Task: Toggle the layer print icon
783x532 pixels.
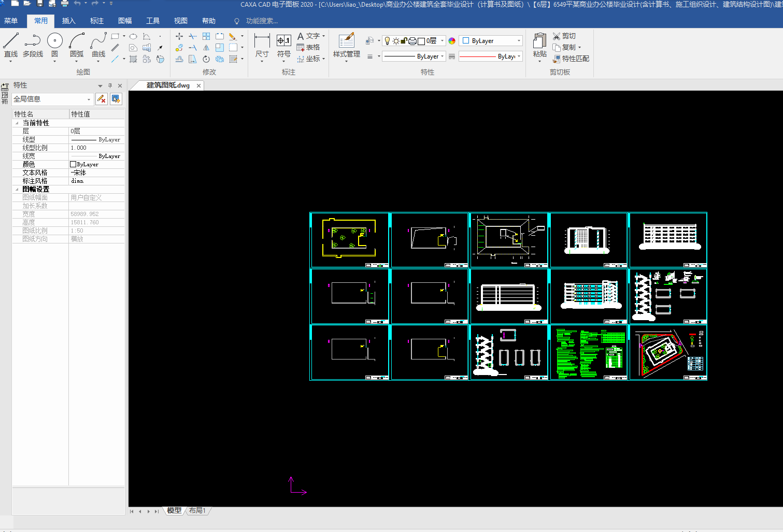Action: (x=412, y=41)
